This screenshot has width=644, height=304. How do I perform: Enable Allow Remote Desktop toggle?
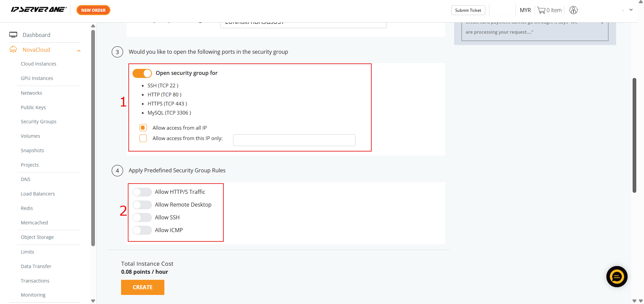coord(142,205)
